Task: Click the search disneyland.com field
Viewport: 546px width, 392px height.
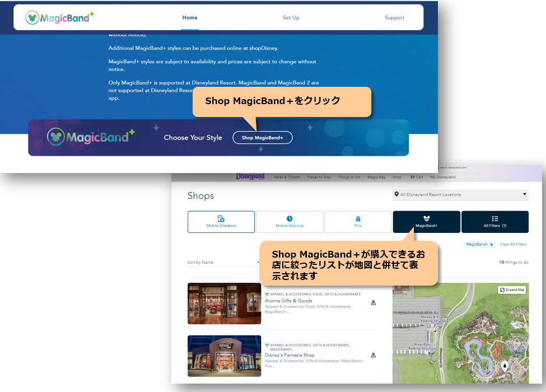Action: click(459, 167)
